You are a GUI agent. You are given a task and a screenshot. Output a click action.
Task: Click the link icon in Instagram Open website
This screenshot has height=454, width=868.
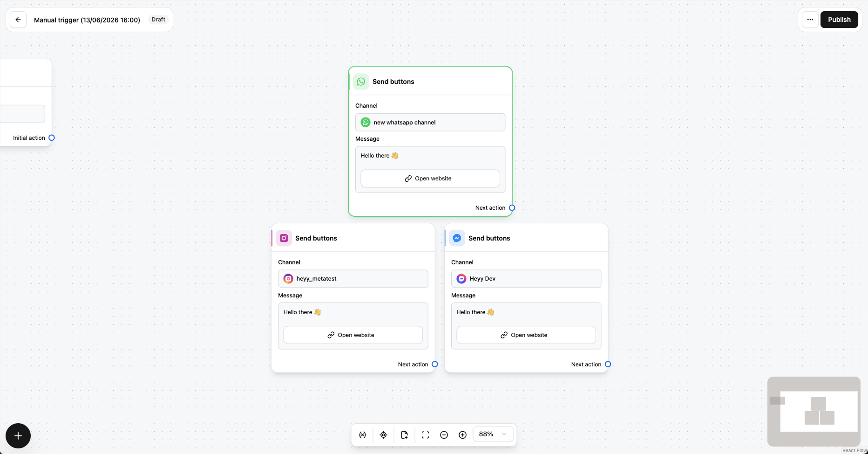tap(331, 335)
